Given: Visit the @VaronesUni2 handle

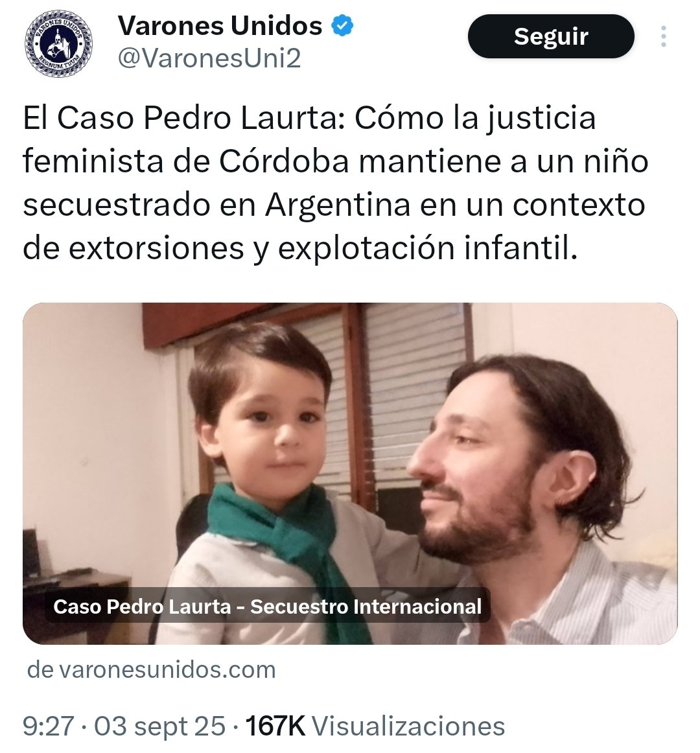Looking at the screenshot, I should (209, 58).
